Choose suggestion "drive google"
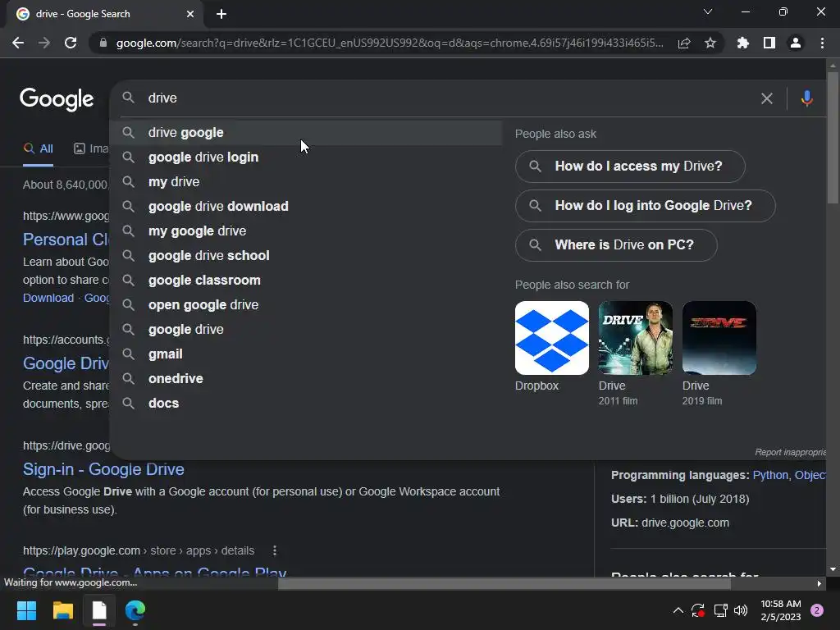 [x=306, y=132]
